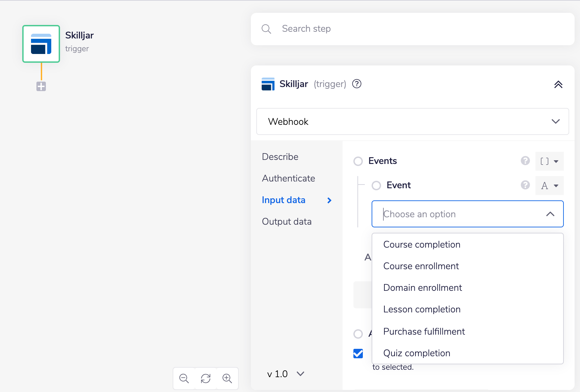
Task: Switch to the Output data tab
Action: pyautogui.click(x=287, y=222)
